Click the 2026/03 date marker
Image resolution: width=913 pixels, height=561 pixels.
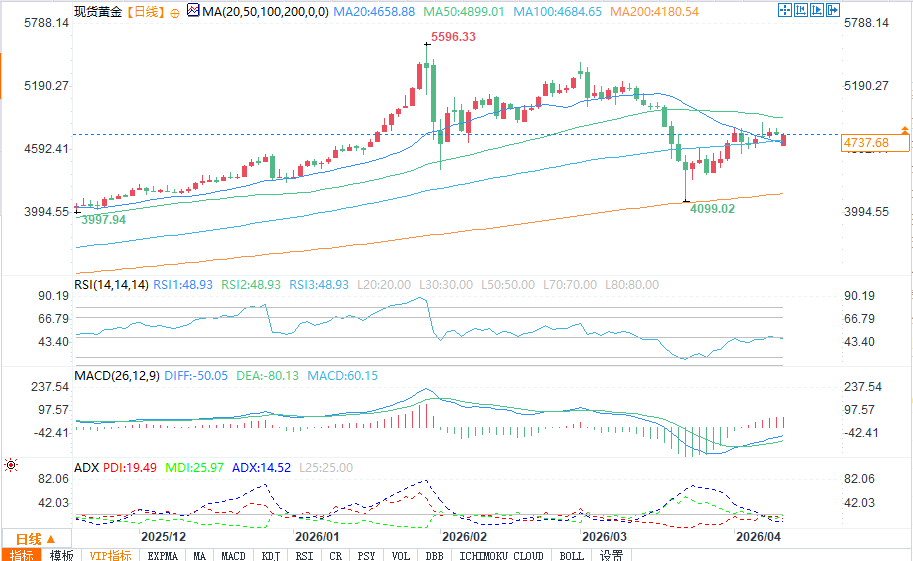click(x=604, y=537)
